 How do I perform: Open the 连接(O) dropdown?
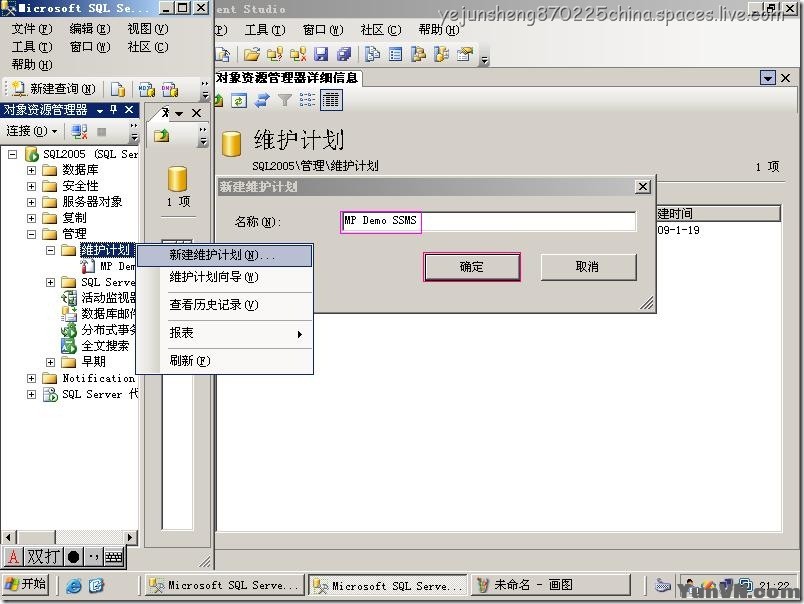coord(31,131)
